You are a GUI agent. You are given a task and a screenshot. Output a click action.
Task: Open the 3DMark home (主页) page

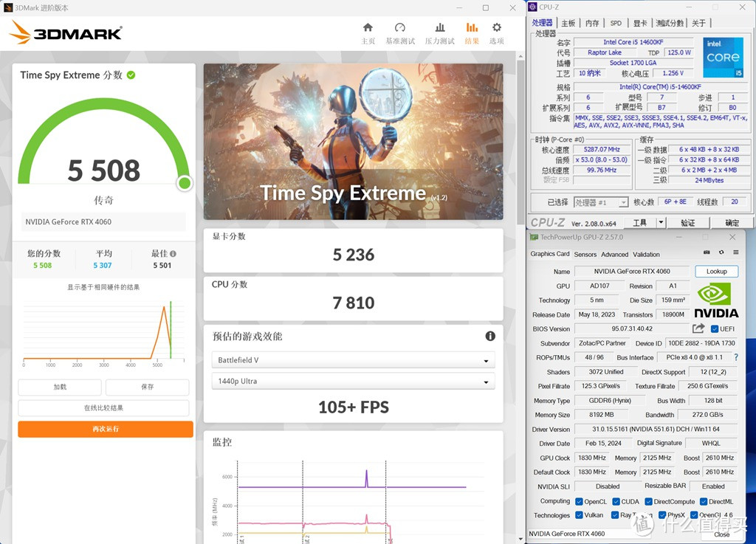[368, 33]
